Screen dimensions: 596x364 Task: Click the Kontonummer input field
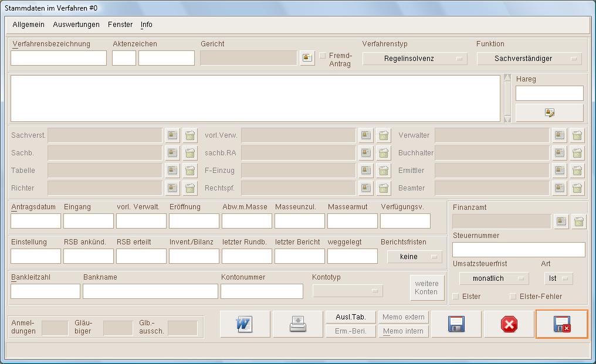click(262, 291)
